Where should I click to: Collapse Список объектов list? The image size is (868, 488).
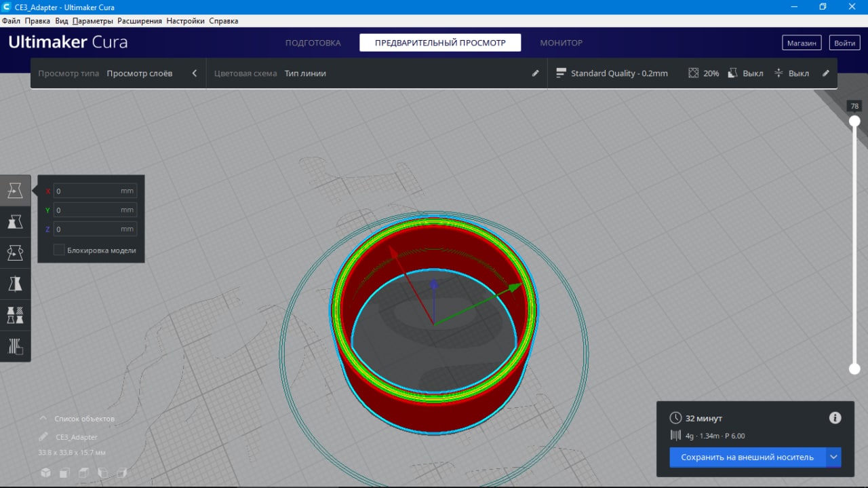(x=43, y=419)
